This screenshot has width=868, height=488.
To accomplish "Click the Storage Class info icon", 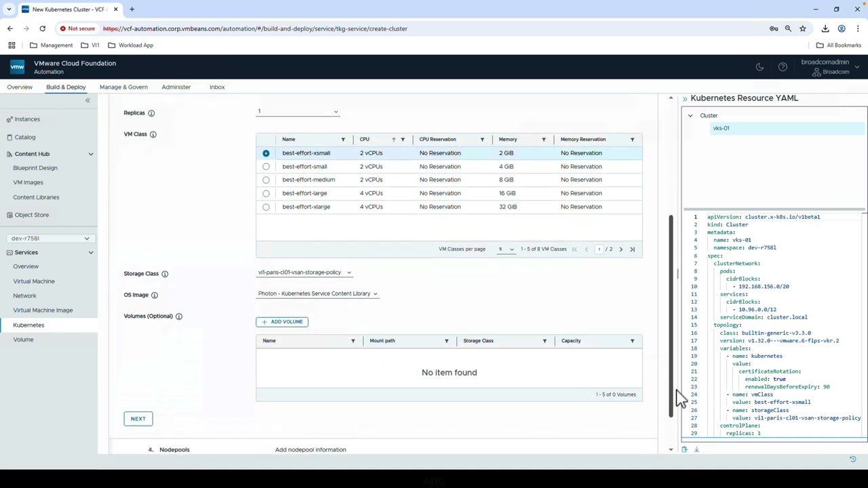I will point(165,274).
